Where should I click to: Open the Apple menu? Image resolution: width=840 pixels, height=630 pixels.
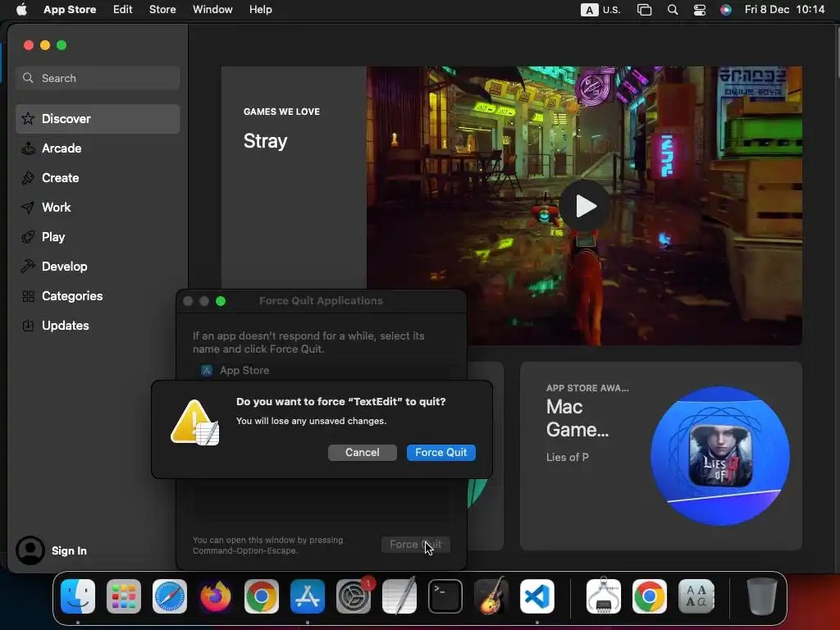click(21, 10)
